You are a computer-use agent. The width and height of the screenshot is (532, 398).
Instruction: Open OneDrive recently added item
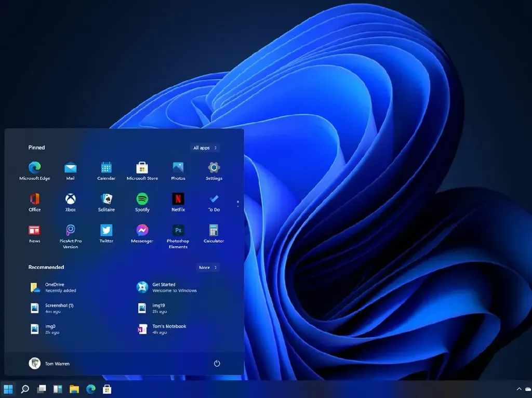54,287
